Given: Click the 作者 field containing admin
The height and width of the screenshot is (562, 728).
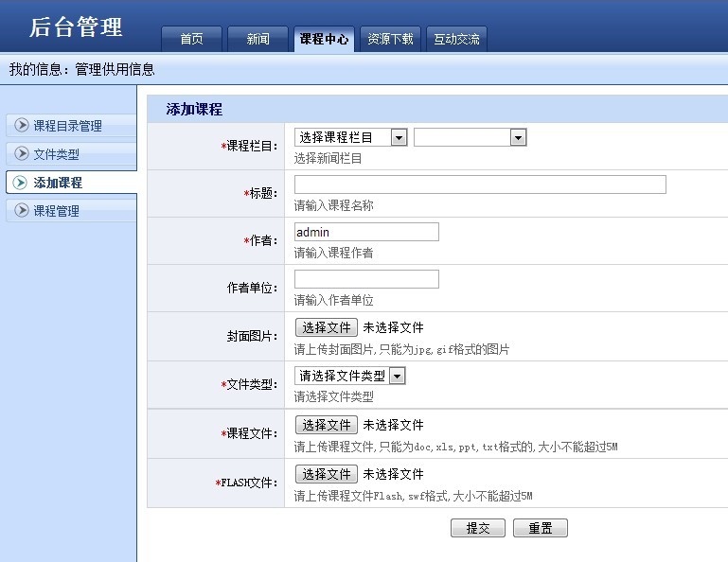Looking at the screenshot, I should click(x=366, y=232).
